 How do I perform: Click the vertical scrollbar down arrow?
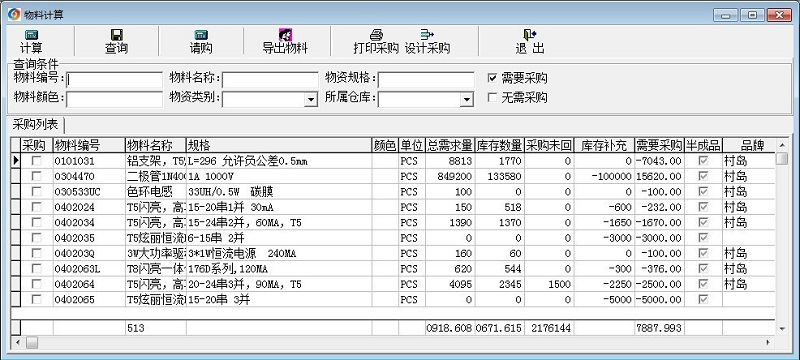pyautogui.click(x=783, y=329)
